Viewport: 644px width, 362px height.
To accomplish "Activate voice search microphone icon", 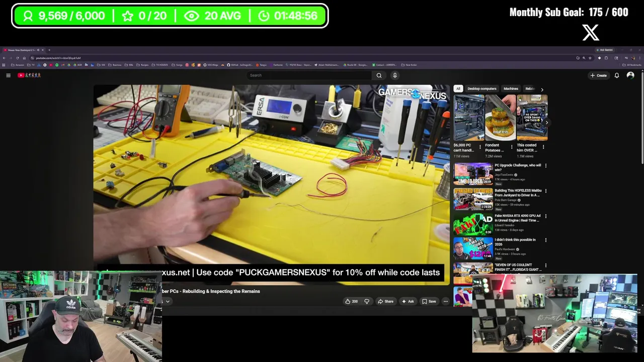I will point(395,75).
